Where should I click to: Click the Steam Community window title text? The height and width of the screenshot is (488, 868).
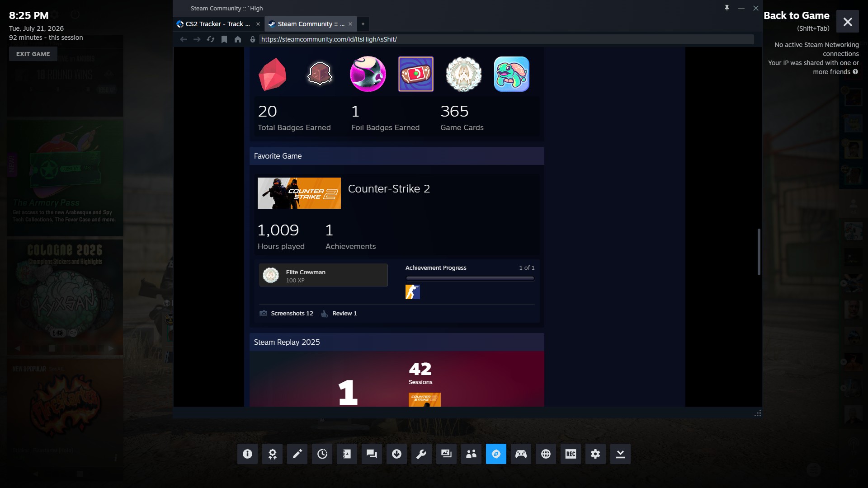(x=226, y=8)
